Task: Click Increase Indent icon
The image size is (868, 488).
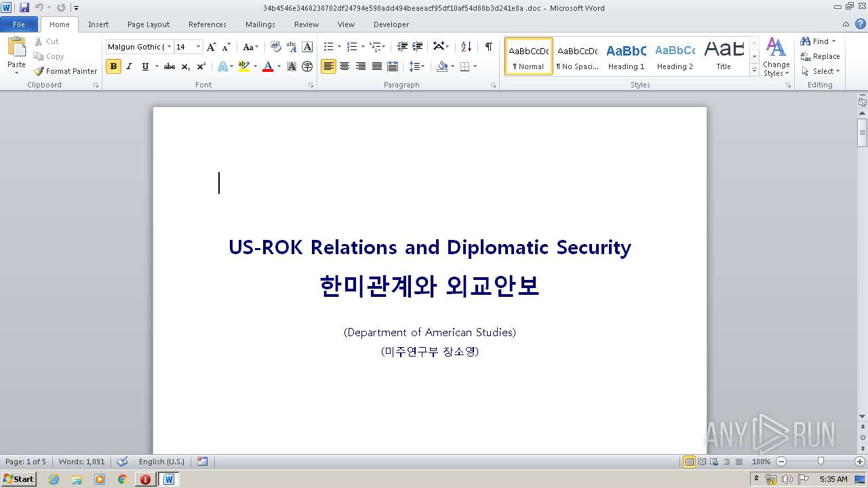Action: pyautogui.click(x=418, y=47)
